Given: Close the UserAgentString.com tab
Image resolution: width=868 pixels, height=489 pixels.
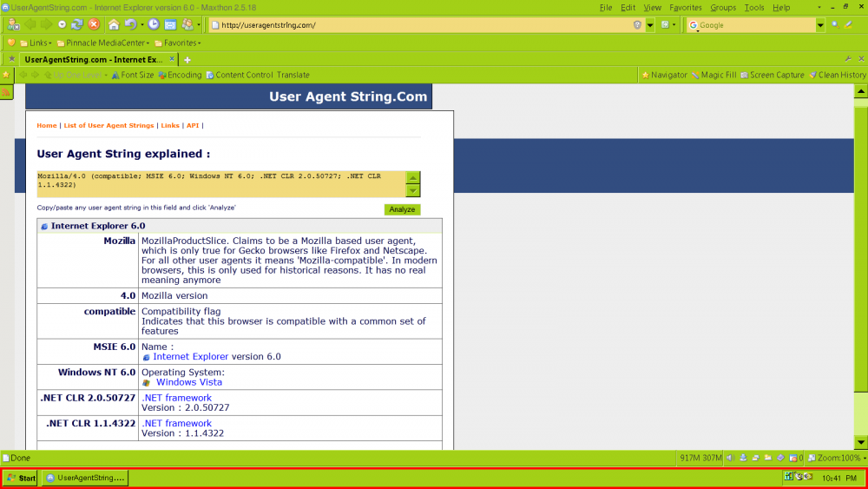Looking at the screenshot, I should tap(172, 59).
